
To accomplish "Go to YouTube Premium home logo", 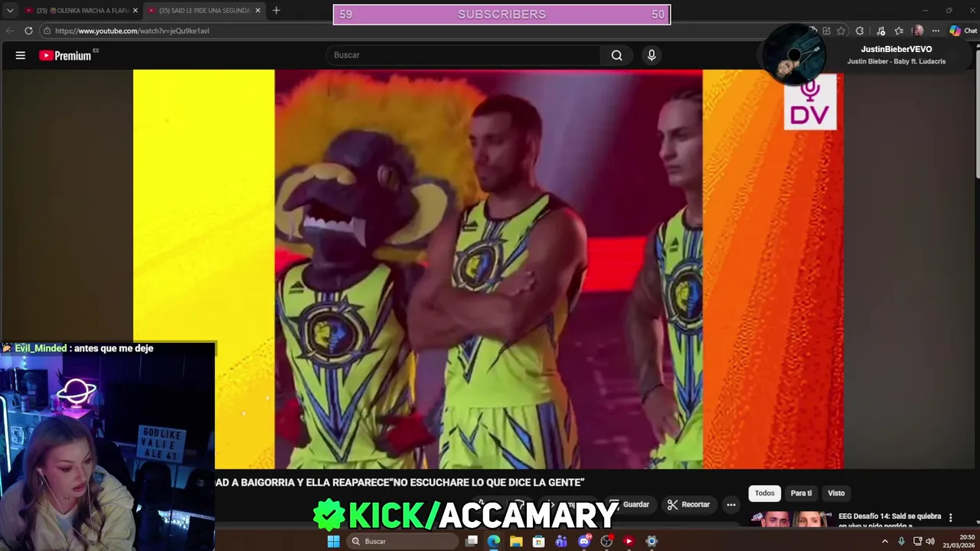I will pos(66,55).
